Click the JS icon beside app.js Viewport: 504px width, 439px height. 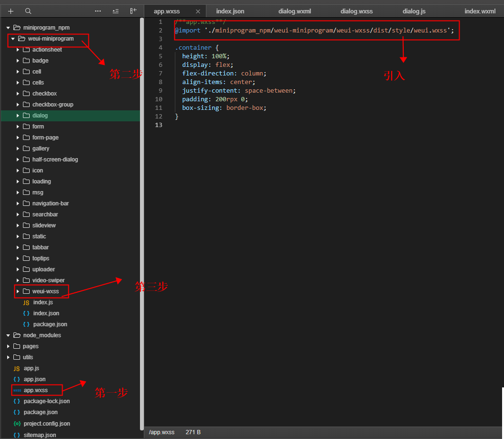[x=16, y=368]
